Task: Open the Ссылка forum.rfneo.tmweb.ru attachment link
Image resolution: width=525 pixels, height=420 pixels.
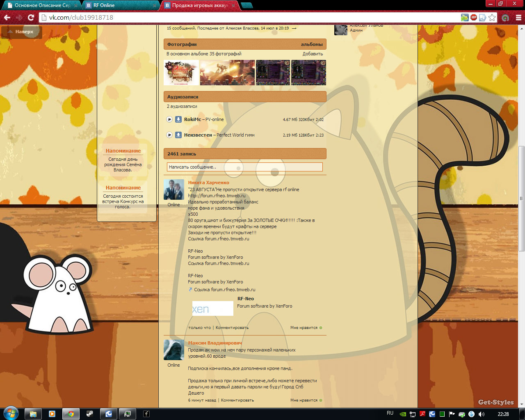Action: [224, 290]
